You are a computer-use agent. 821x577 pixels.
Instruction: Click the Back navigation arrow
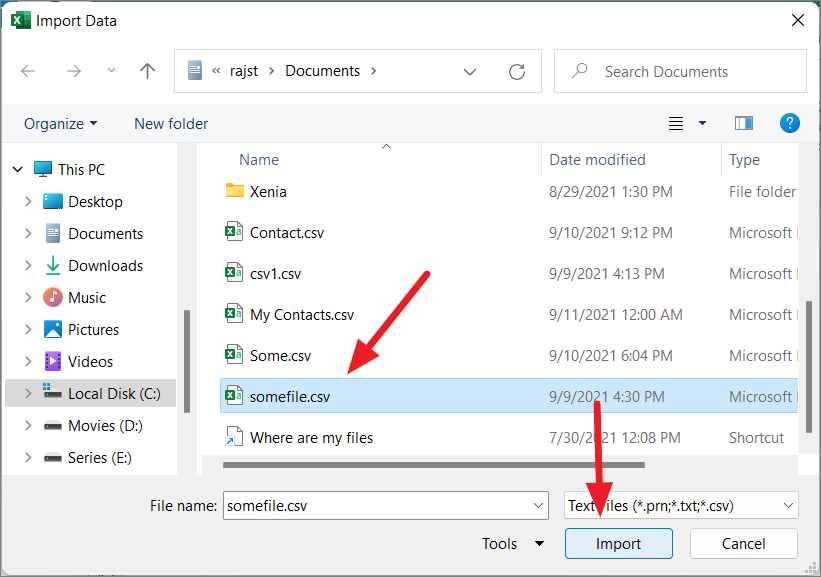coord(28,71)
